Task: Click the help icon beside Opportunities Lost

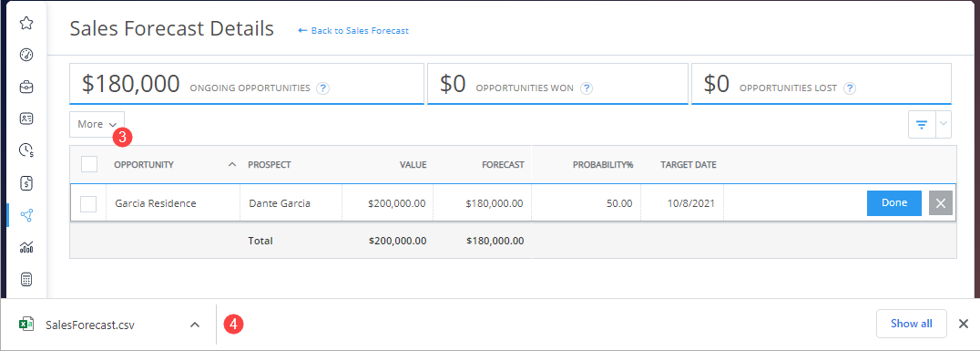Action: (x=850, y=88)
